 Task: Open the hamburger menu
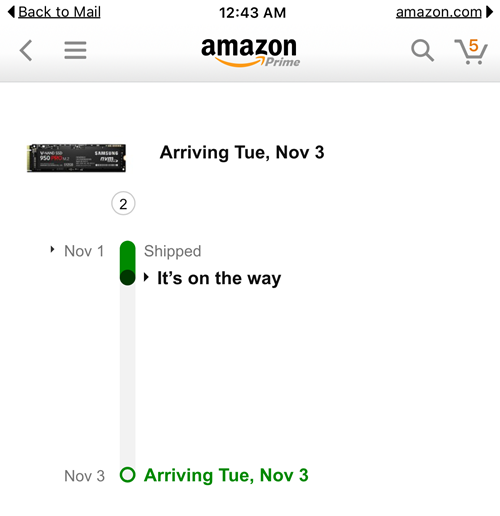(x=75, y=50)
